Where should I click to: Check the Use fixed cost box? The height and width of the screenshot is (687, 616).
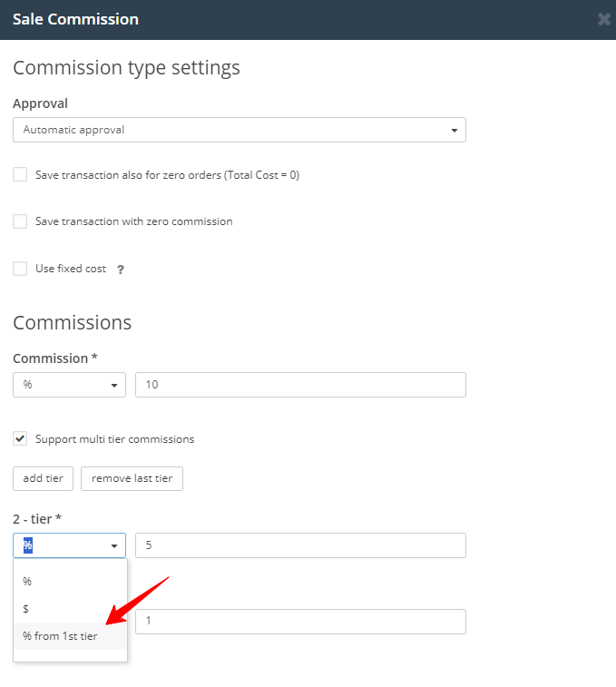pyautogui.click(x=20, y=269)
